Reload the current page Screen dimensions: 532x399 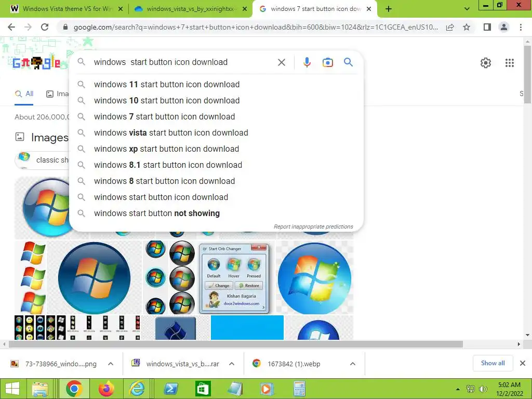45,27
